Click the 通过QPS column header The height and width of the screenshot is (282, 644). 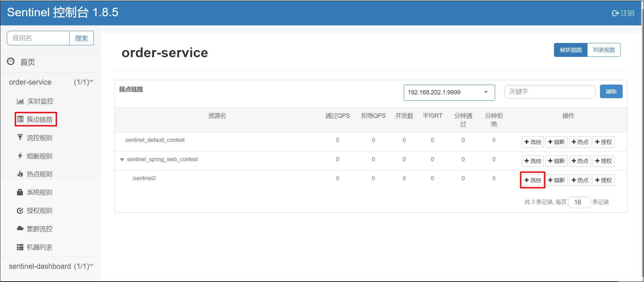(337, 116)
